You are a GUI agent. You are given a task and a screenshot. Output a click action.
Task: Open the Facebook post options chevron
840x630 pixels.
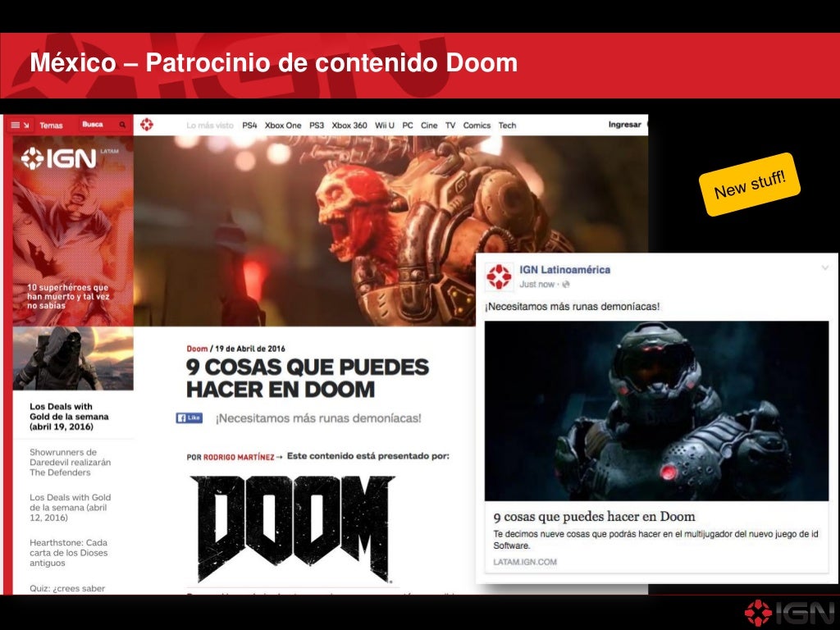coord(825,268)
